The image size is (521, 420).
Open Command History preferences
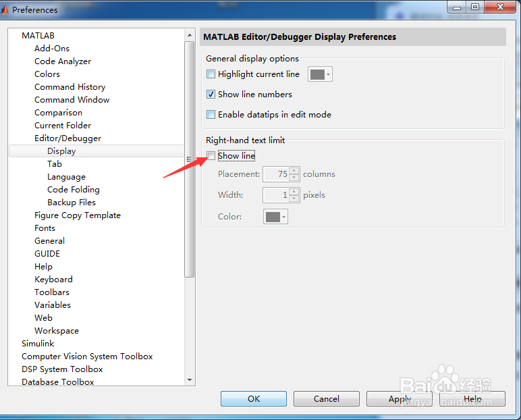[x=70, y=87]
